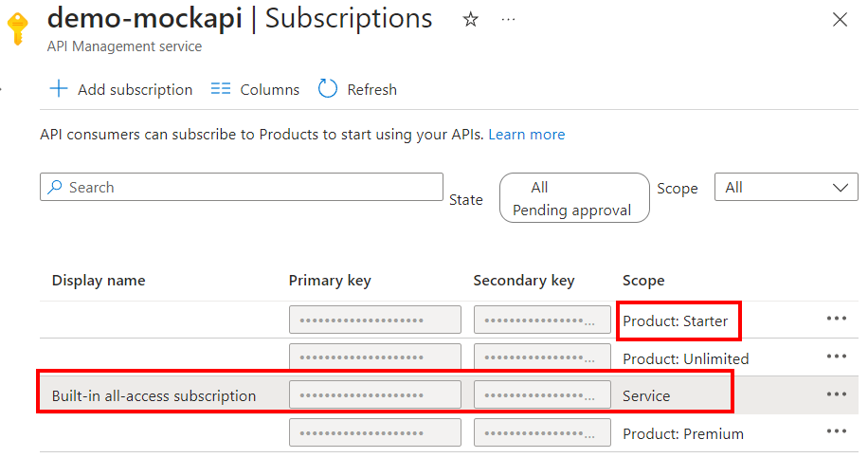Viewport: 868px width, 476px height.
Task: Click Secondary key field of the Premium subscription
Action: pos(542,433)
